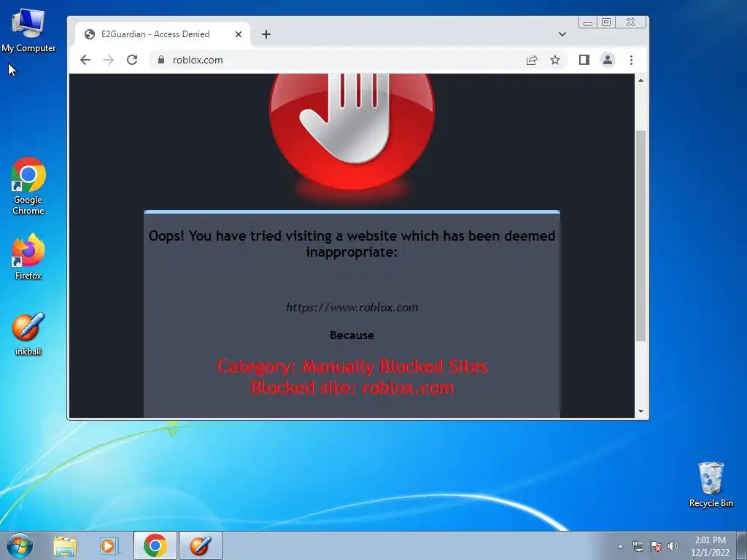This screenshot has width=747, height=560.
Task: Click the volume speaker tray icon
Action: tap(673, 546)
